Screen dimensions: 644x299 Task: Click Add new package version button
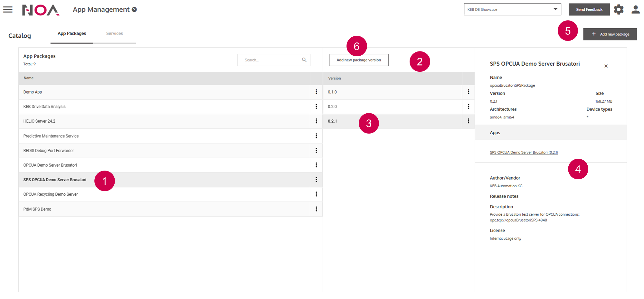[x=359, y=60]
